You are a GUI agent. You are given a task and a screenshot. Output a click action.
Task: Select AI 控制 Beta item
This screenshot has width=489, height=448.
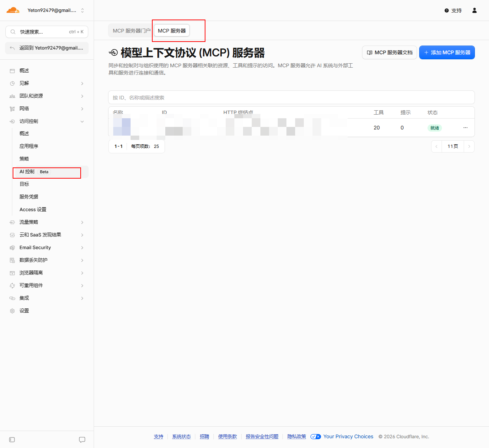tap(51, 172)
